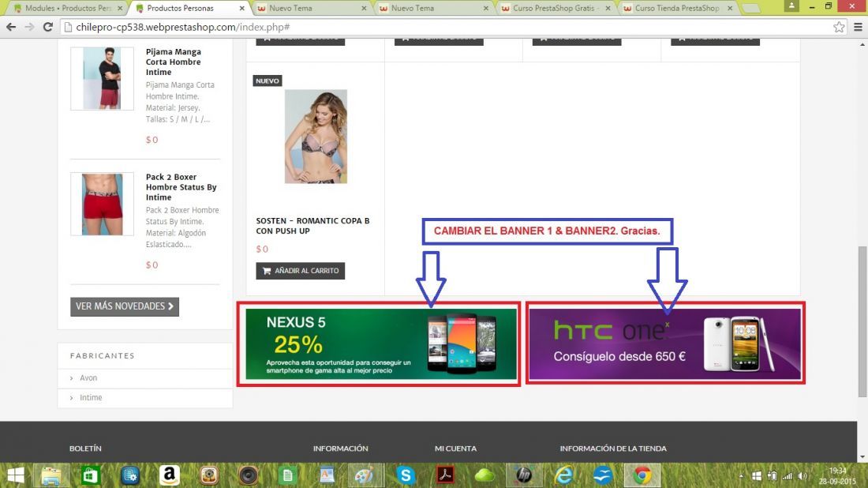The height and width of the screenshot is (488, 868).
Task: Click the Información footer heading
Action: point(340,448)
